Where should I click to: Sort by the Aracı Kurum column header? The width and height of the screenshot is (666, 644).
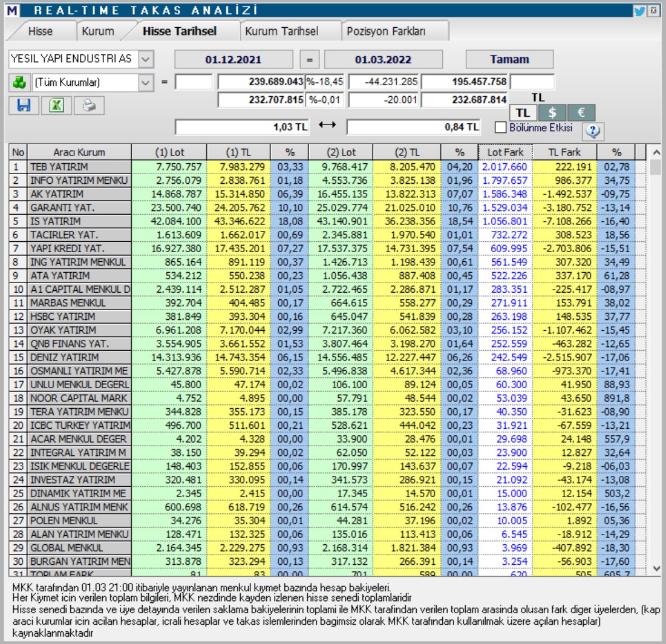click(79, 152)
